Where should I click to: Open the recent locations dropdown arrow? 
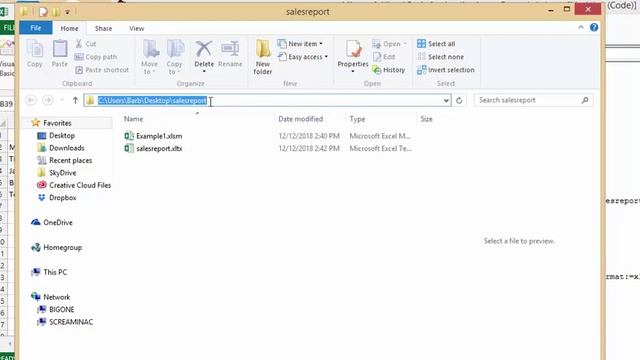point(62,100)
